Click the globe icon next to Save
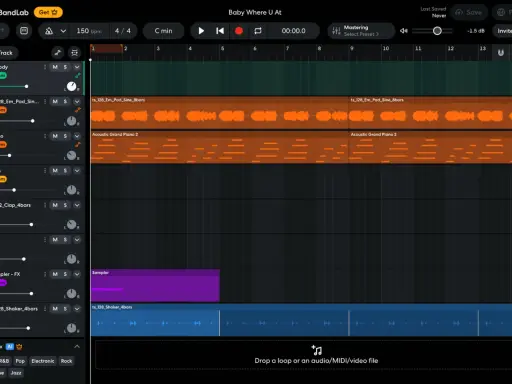The width and height of the screenshot is (512, 384). pos(501,12)
